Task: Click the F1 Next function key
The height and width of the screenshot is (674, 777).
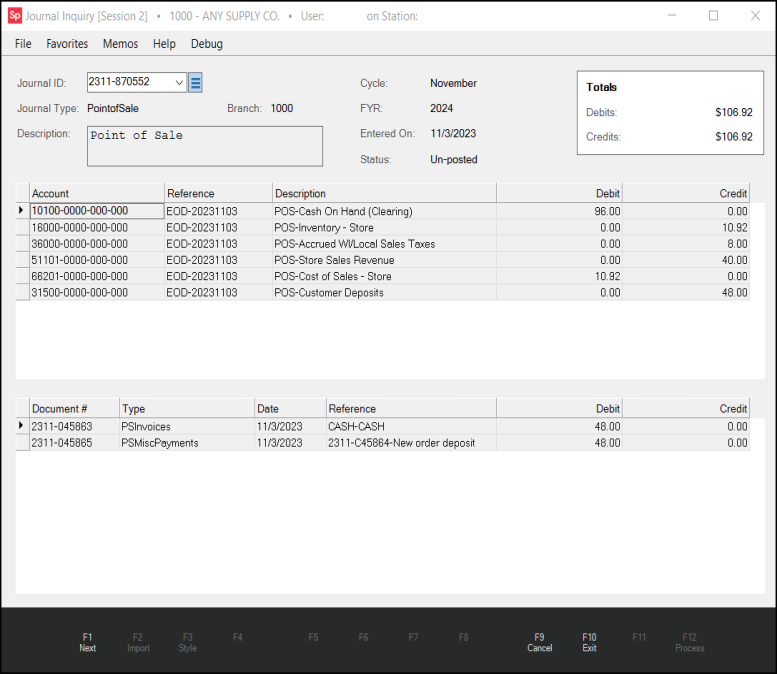Action: pos(88,642)
